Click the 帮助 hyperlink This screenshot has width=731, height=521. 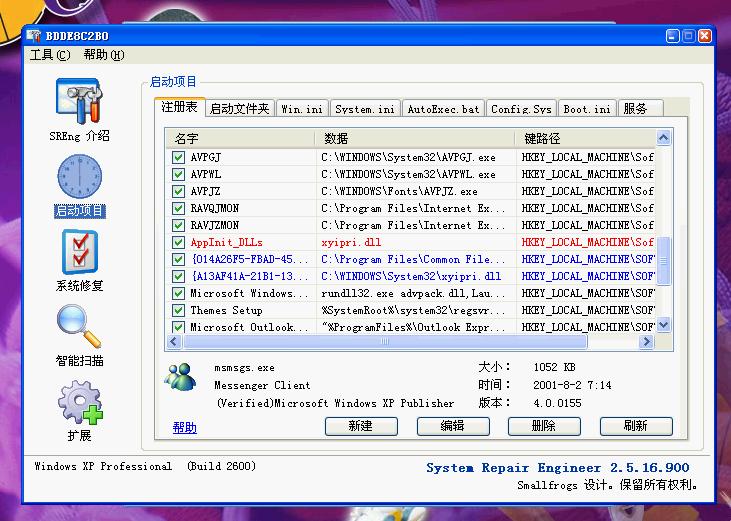(x=184, y=428)
